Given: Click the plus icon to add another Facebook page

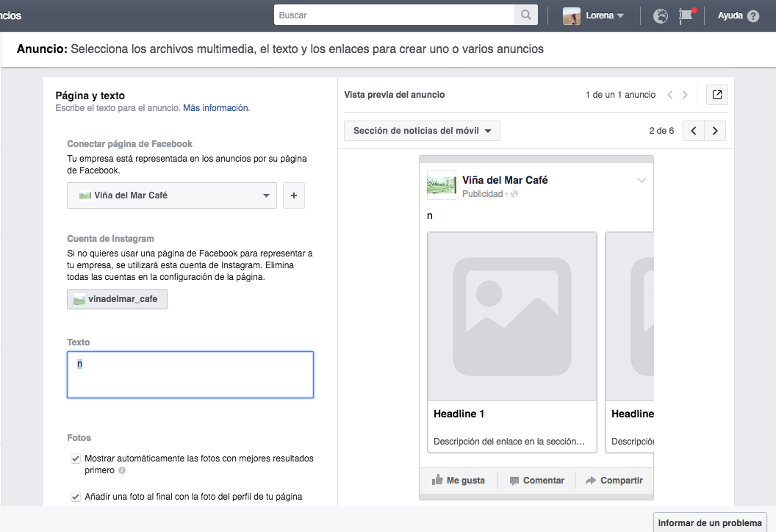Looking at the screenshot, I should (293, 195).
